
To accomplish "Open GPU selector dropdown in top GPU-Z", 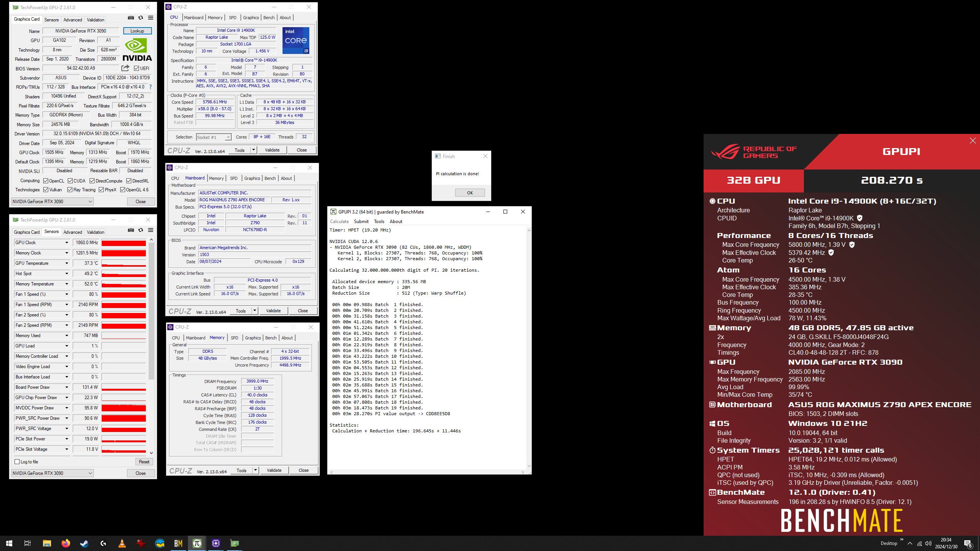I will [52, 202].
